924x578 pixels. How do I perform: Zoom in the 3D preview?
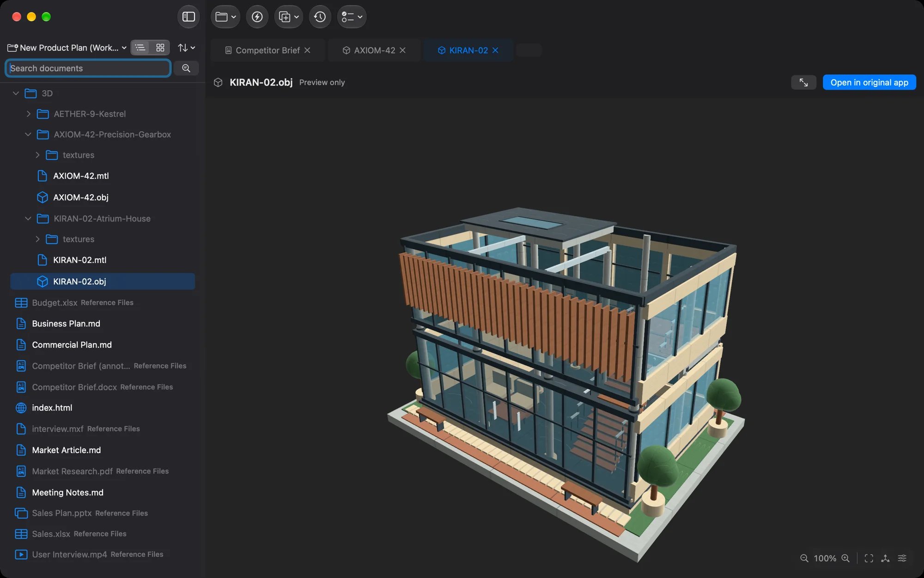[845, 558]
